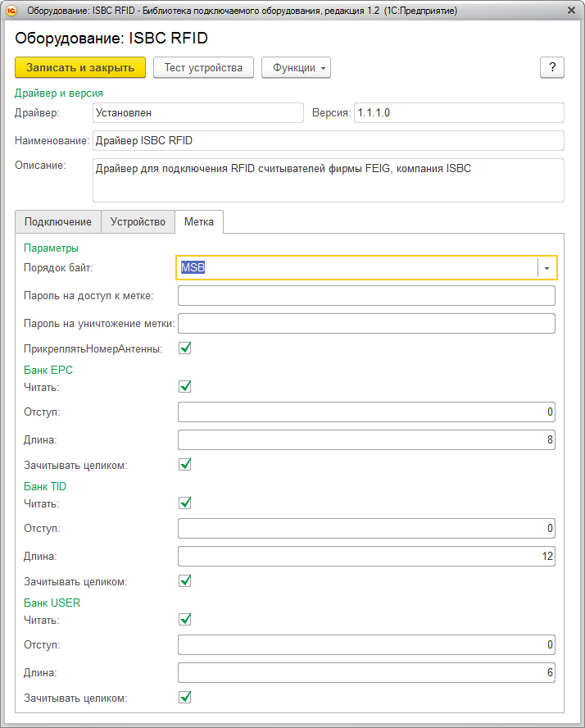The height and width of the screenshot is (728, 585).
Task: Focus 'Пароль на уничтожение метки' field
Action: [366, 324]
